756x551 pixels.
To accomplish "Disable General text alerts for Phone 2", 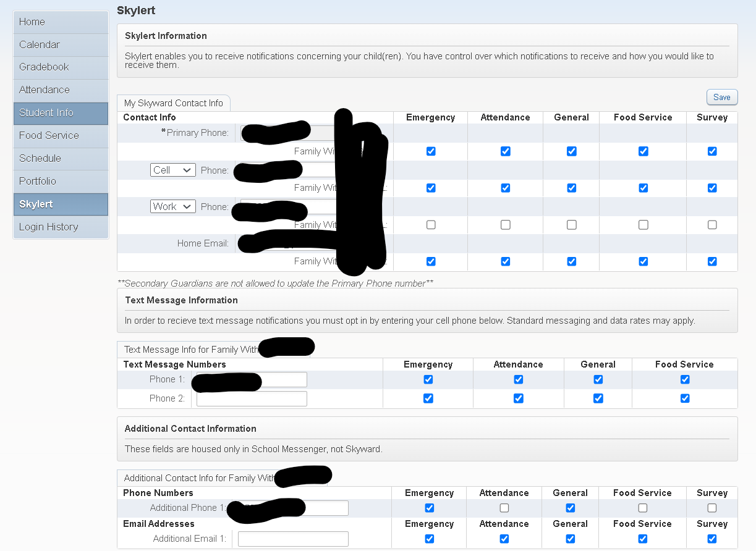I will tap(598, 398).
